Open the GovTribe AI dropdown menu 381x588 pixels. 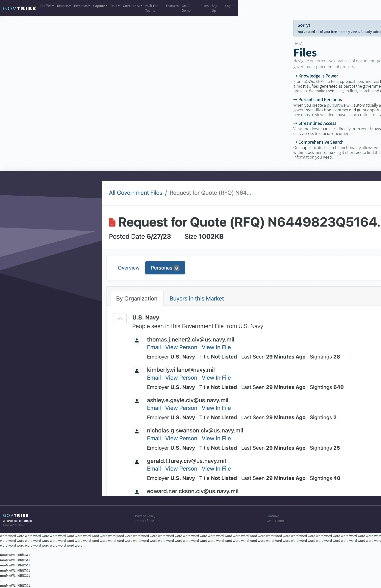(x=132, y=6)
